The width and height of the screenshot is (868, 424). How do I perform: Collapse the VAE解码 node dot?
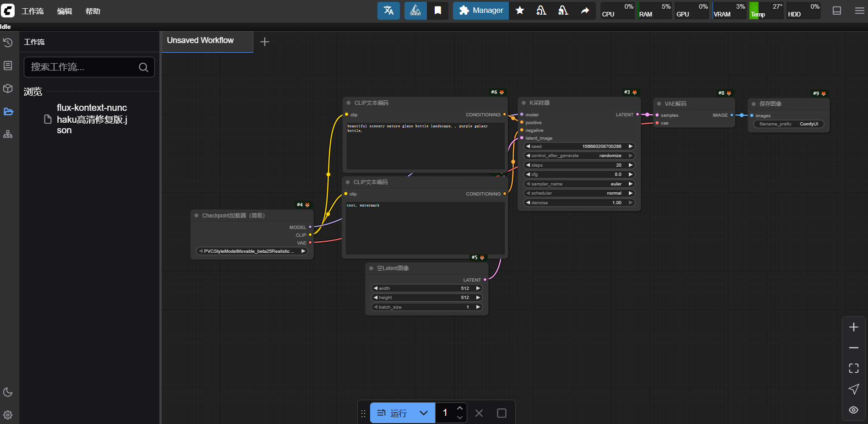coord(659,104)
